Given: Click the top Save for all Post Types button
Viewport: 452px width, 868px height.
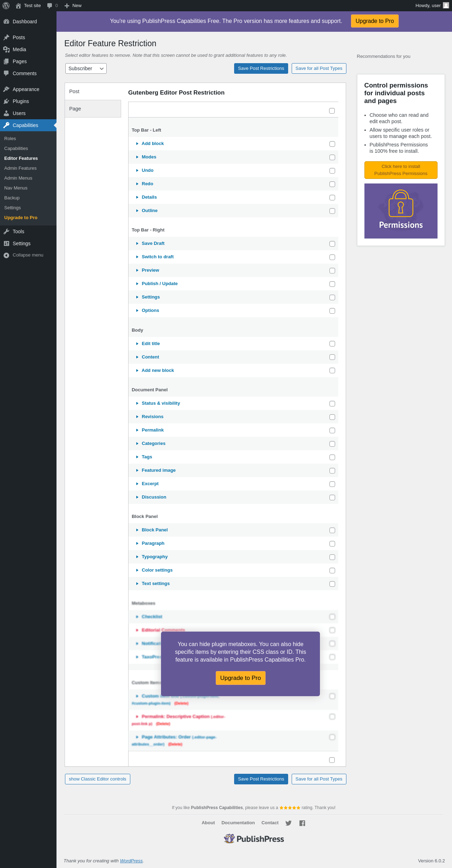Looking at the screenshot, I should 319,68.
